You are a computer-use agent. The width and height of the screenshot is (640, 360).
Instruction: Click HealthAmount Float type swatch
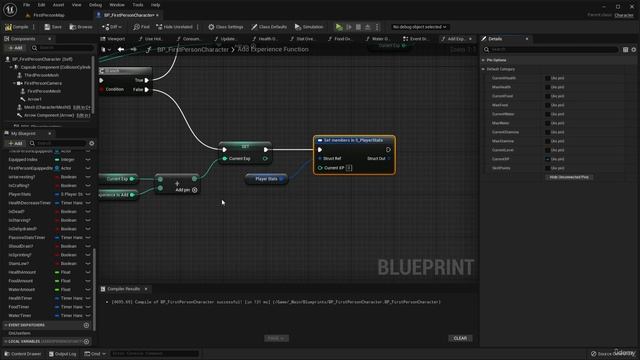[57, 272]
